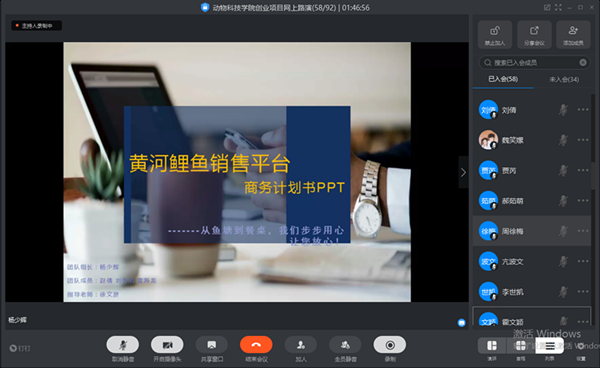Collapse the member panel with the arrow chevron

pyautogui.click(x=463, y=172)
